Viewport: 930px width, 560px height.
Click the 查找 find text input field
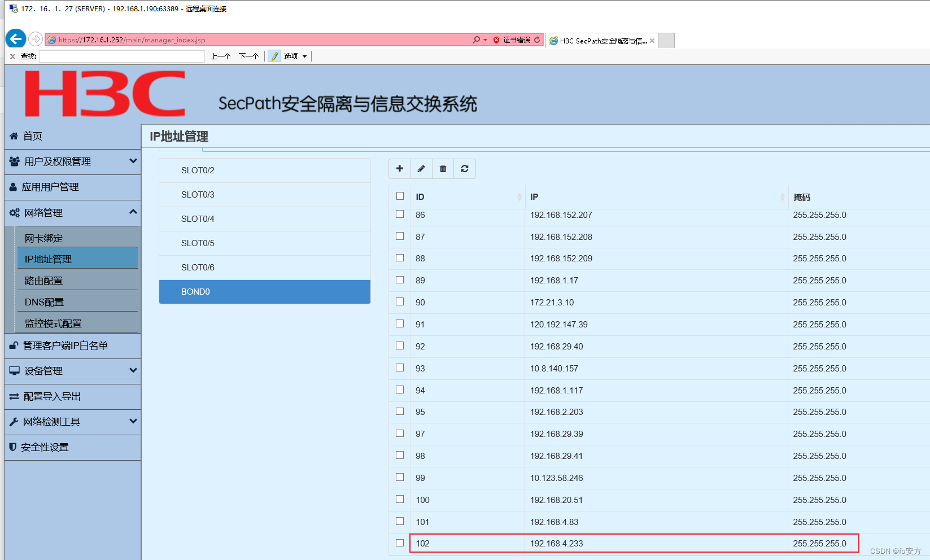122,56
